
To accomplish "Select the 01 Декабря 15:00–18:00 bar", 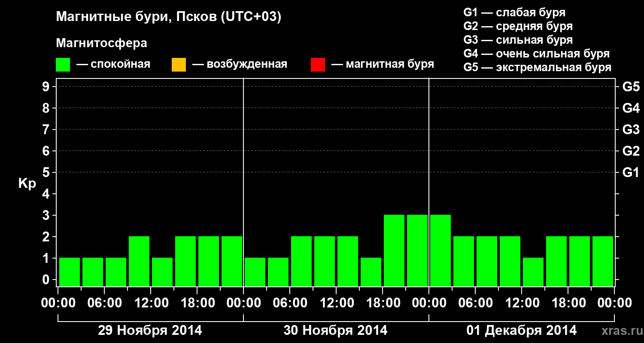I will [x=556, y=261].
